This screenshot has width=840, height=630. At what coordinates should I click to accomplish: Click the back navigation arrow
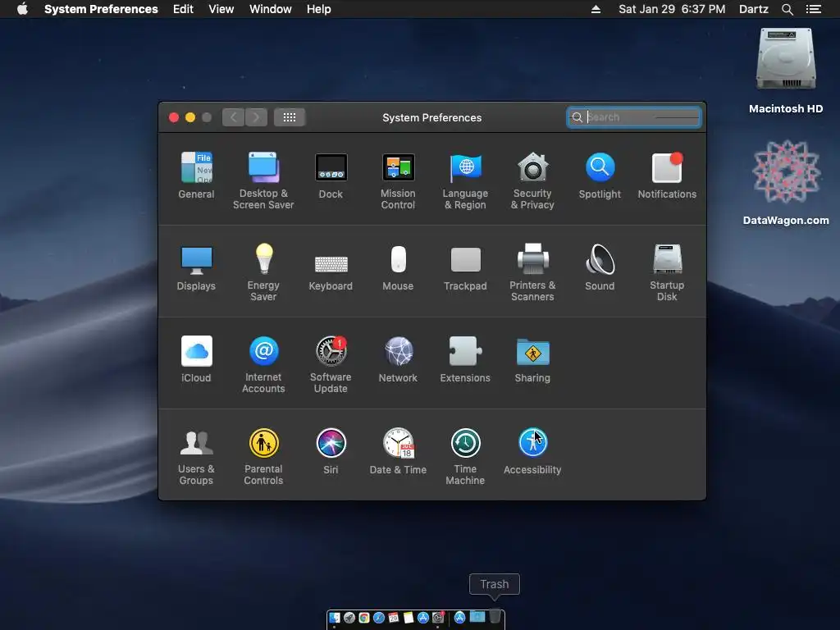234,117
